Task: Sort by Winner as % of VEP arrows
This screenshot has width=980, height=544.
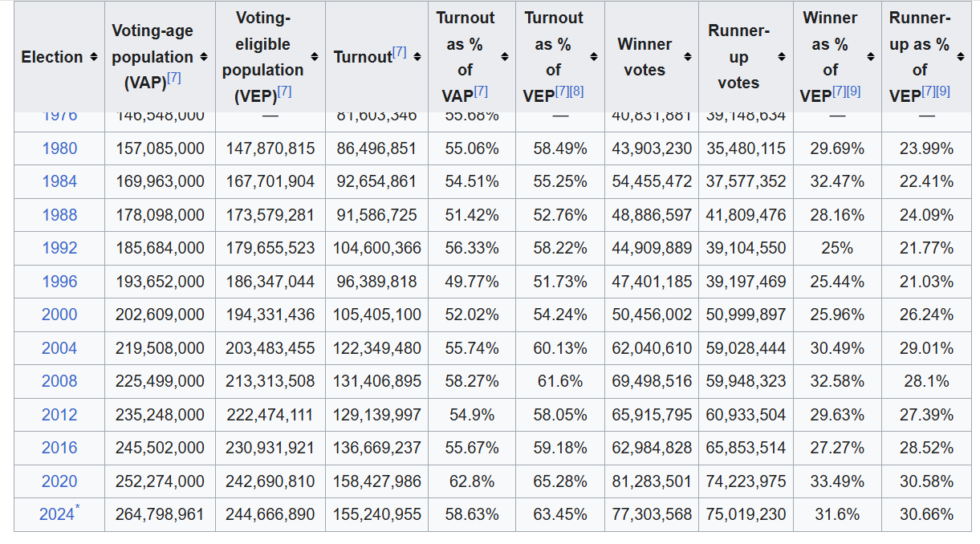Action: click(871, 57)
